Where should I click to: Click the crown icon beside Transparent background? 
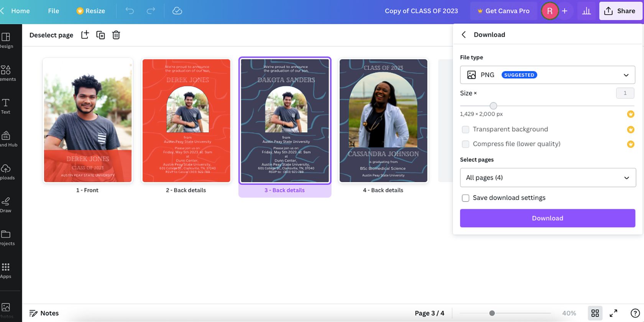pos(631,129)
